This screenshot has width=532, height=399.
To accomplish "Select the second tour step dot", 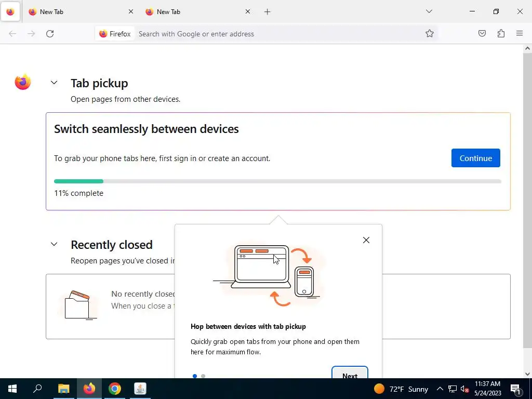I will point(203,376).
